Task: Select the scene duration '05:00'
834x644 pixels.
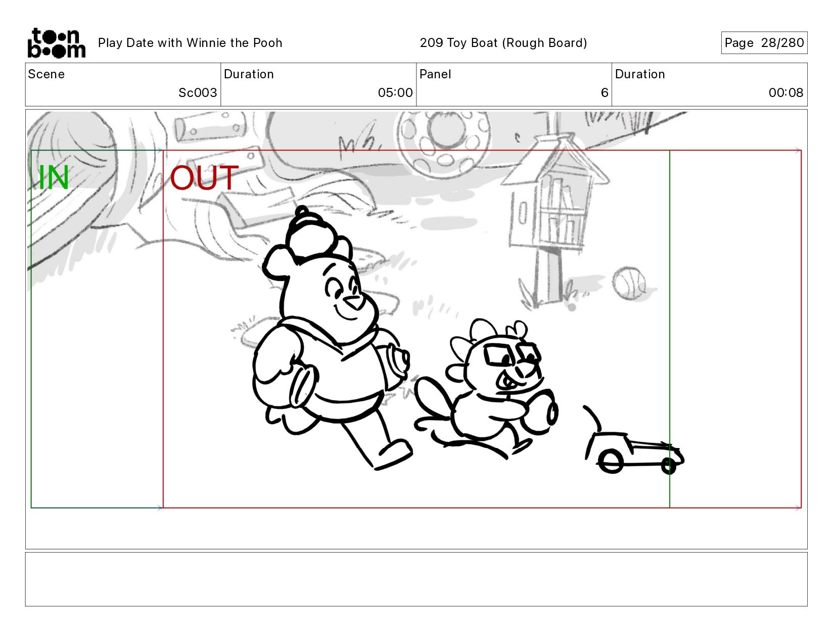Action: click(395, 93)
